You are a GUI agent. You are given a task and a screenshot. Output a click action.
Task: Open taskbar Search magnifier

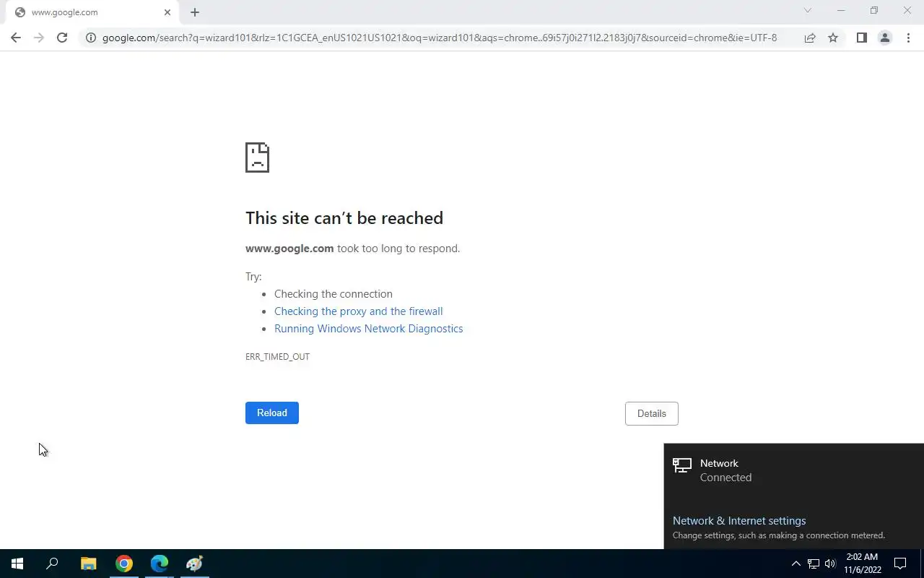click(52, 564)
